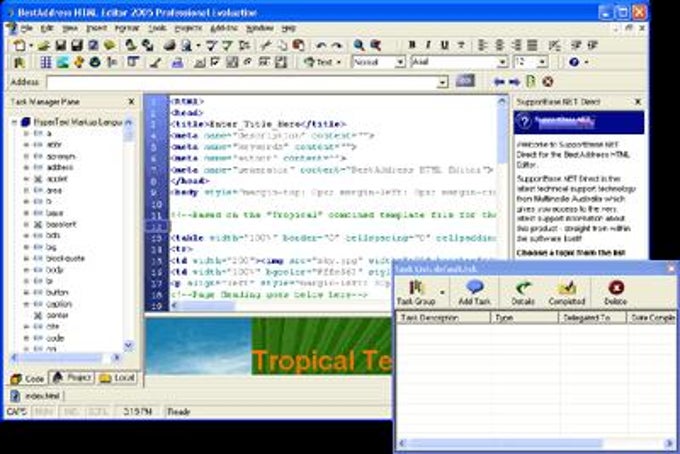Open the Help icon dropdown arrow
Screen dimensions: 680x454
[x=587, y=62]
